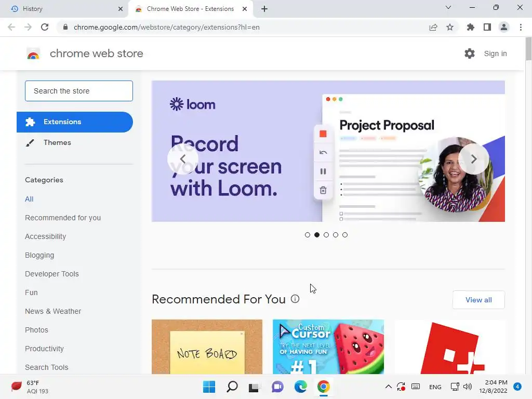Switch to the History tab
The height and width of the screenshot is (399, 532).
64,9
